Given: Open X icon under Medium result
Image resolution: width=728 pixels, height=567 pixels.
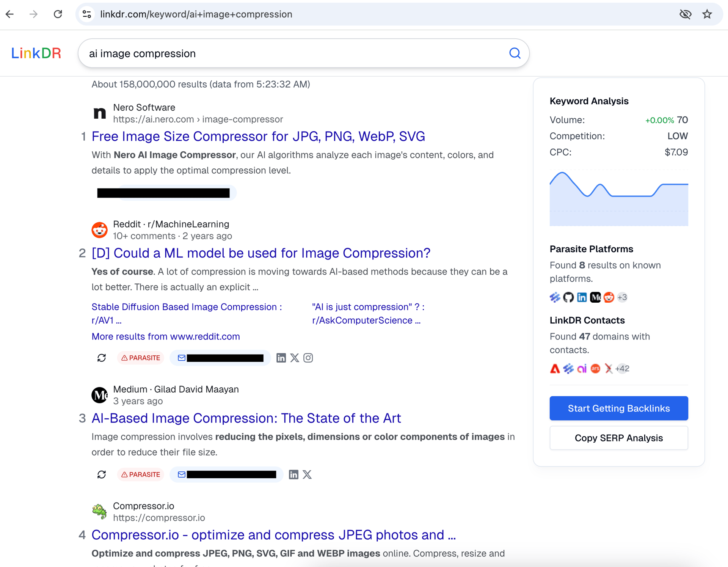Looking at the screenshot, I should pos(307,475).
